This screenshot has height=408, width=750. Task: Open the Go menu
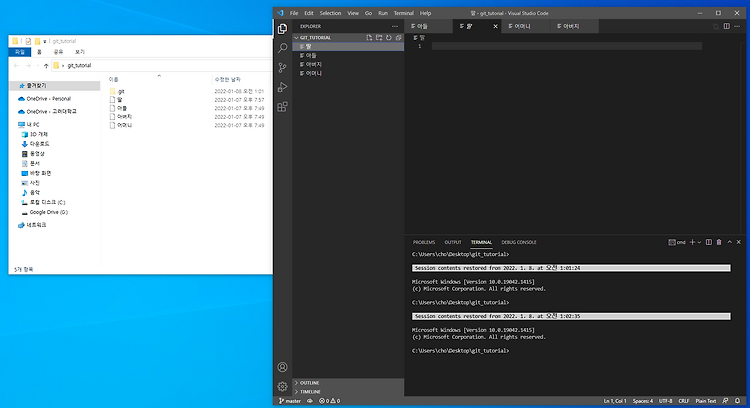point(368,13)
